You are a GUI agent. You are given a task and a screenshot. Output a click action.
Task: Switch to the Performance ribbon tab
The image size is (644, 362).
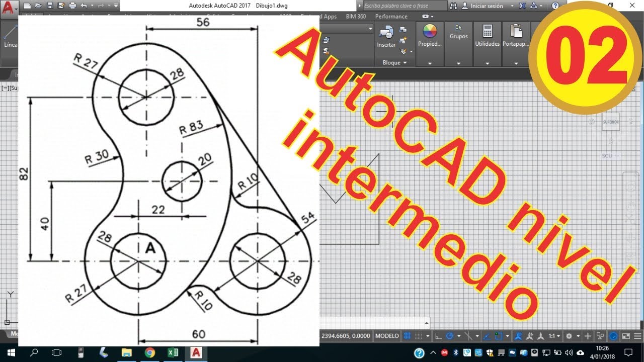click(391, 17)
